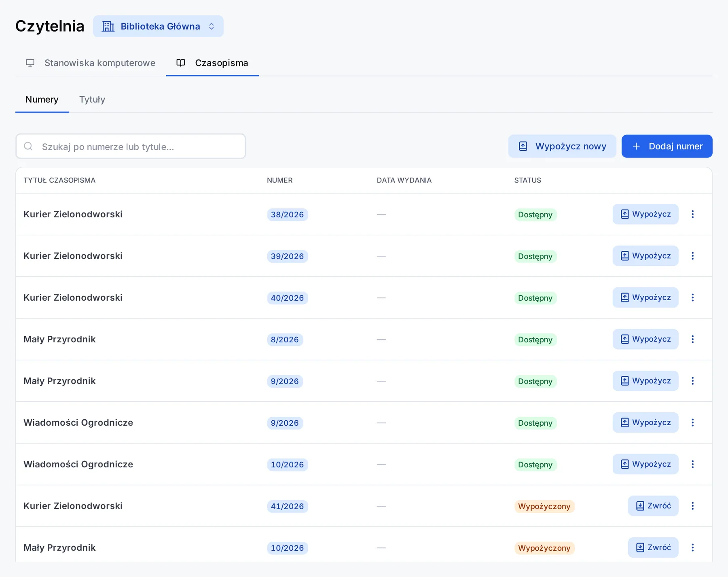Click the 41/2026 number badge

(x=287, y=506)
